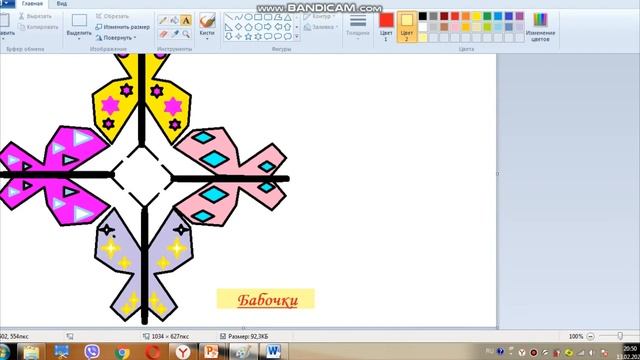Screen dimensions: 640x360
Task: Select the Magnifier tool
Action: tap(186, 33)
